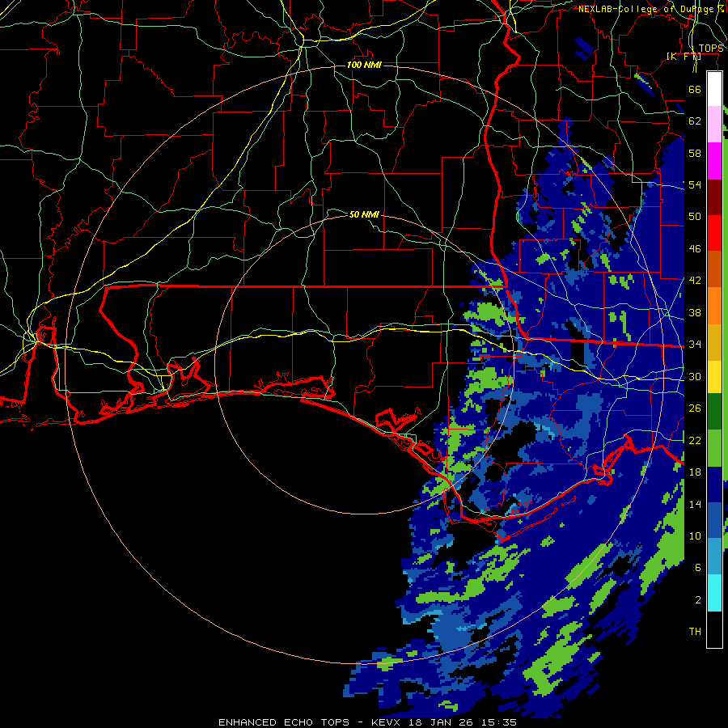
Task: Click the 18 legend scale value
Action: [695, 472]
